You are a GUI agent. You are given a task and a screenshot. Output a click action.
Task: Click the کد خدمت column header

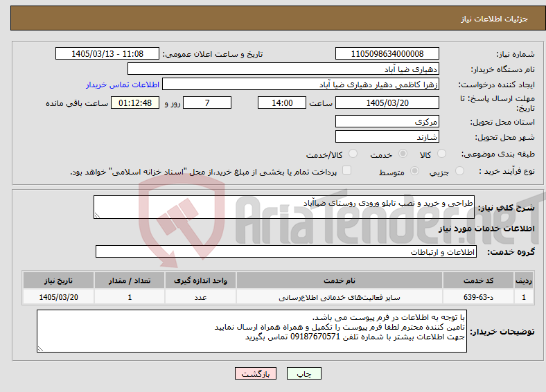click(x=479, y=280)
